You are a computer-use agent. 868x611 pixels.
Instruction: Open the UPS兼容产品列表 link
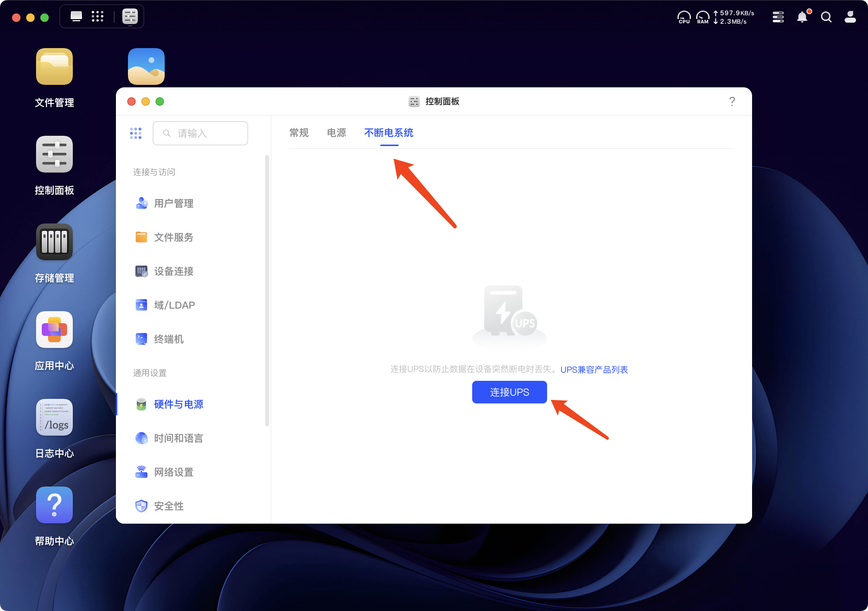594,369
